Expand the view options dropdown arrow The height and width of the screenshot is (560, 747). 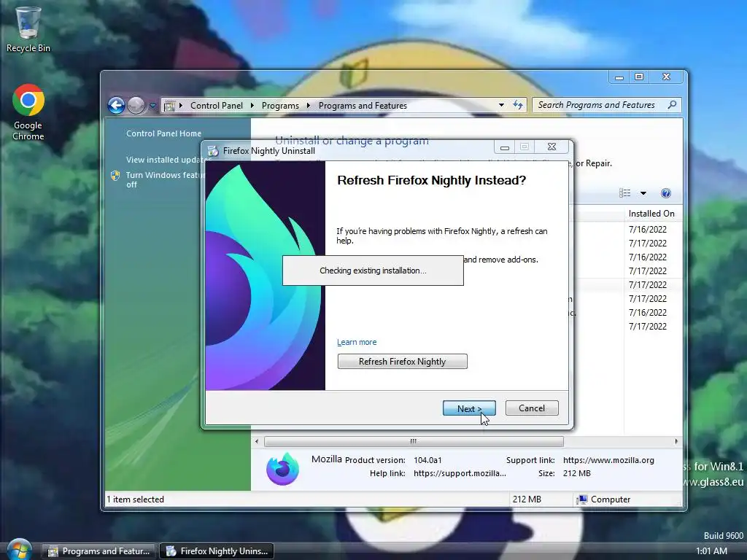(x=643, y=193)
